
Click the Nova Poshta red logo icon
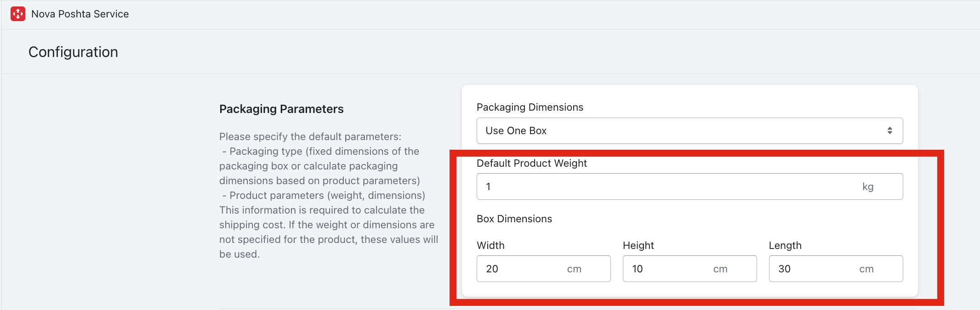[x=18, y=14]
